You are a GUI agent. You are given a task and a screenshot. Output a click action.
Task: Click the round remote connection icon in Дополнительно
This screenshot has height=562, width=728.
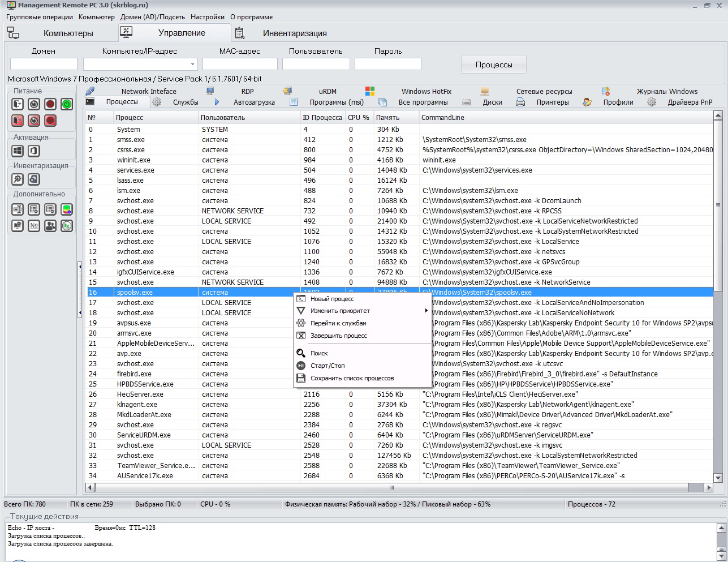(x=67, y=226)
